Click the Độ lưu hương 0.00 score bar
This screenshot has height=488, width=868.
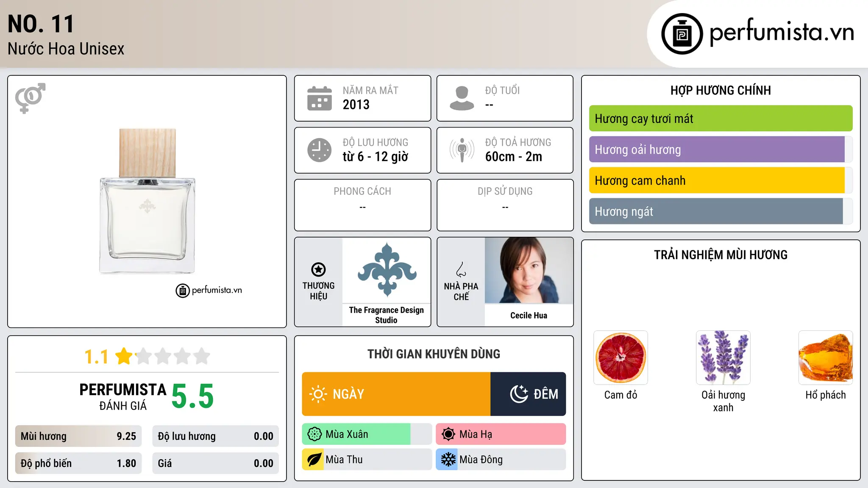pos(216,436)
